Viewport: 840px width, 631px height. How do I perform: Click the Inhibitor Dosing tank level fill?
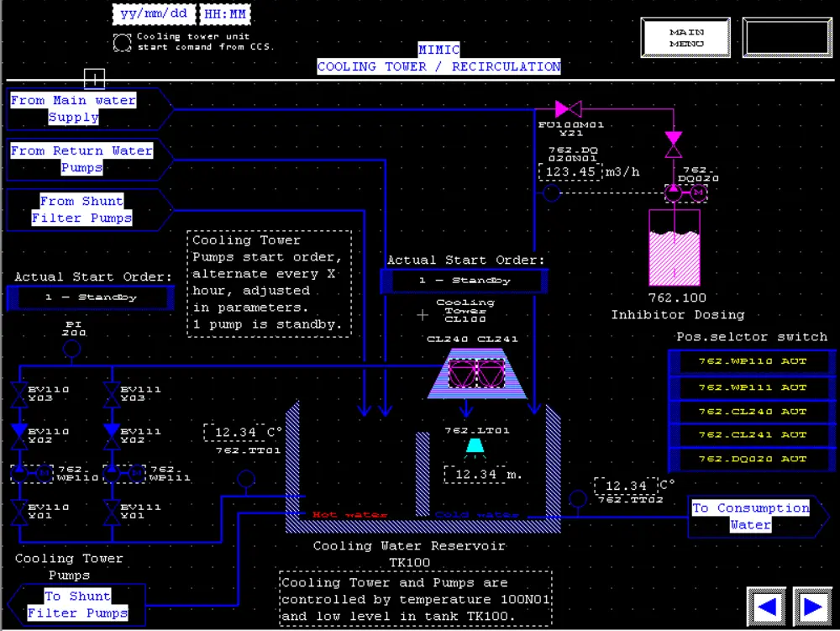[x=674, y=258]
